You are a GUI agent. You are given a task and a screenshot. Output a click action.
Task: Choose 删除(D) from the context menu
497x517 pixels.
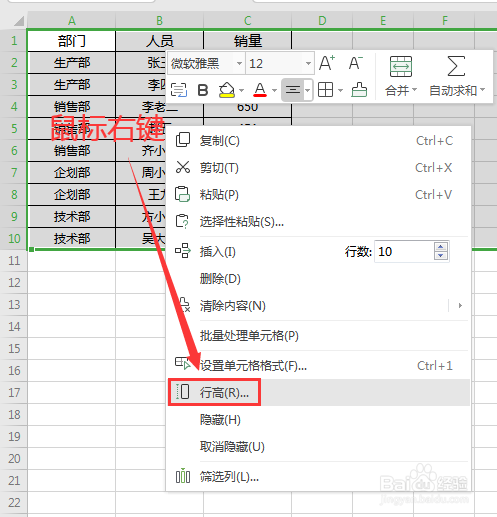(318, 279)
